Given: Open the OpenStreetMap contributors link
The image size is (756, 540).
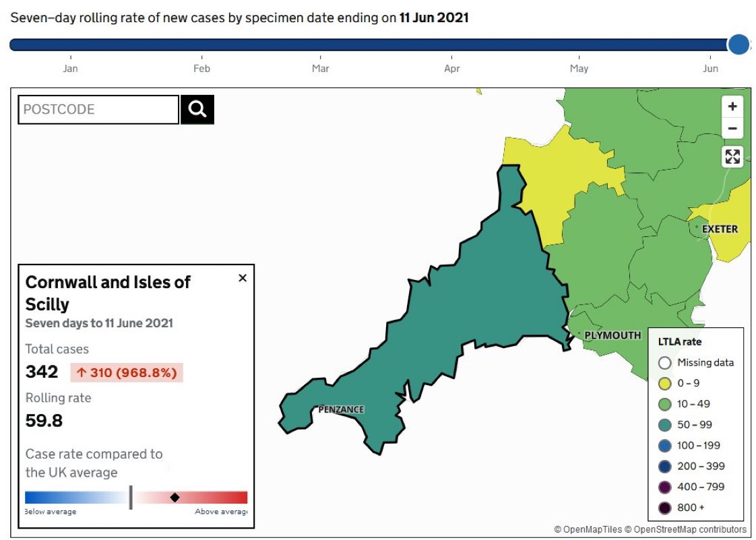Looking at the screenshot, I should [x=686, y=529].
